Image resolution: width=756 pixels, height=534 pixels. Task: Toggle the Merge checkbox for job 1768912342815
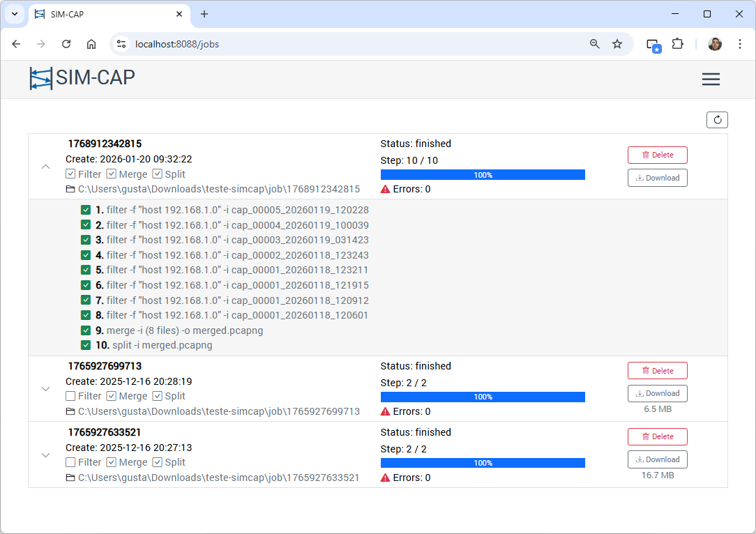[x=112, y=174]
